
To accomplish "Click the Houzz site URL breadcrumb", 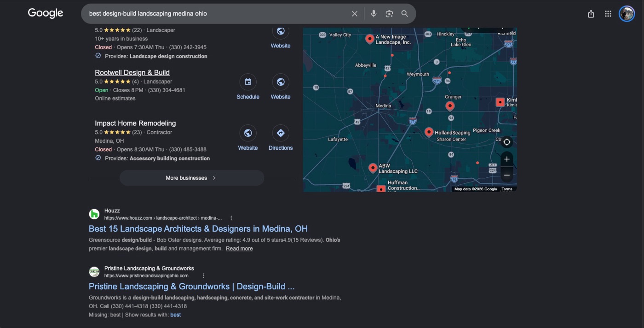I will pos(163,218).
